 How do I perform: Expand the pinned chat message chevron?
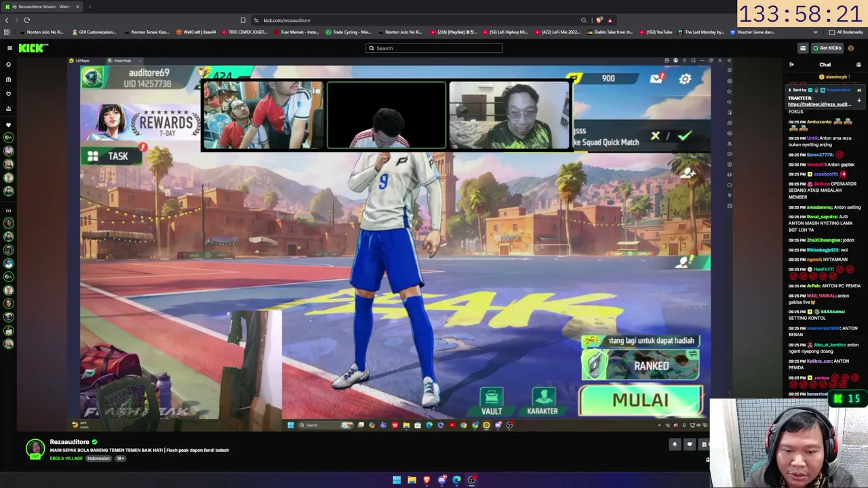(859, 100)
